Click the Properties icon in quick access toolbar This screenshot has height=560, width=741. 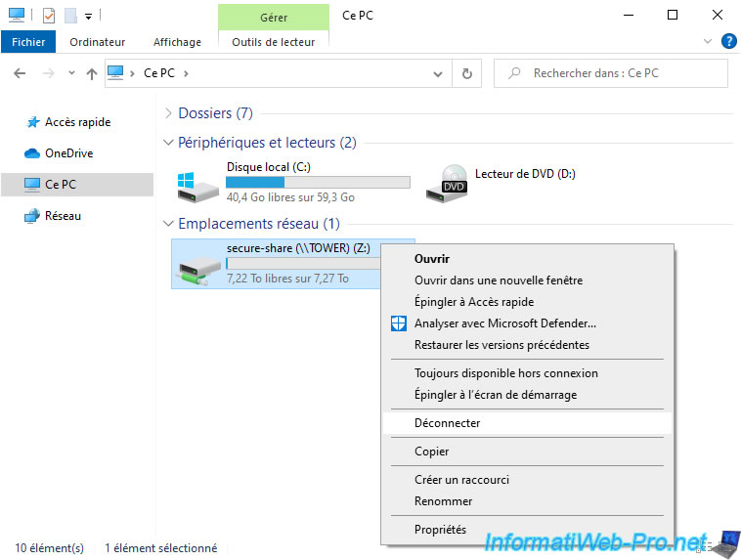click(x=49, y=16)
